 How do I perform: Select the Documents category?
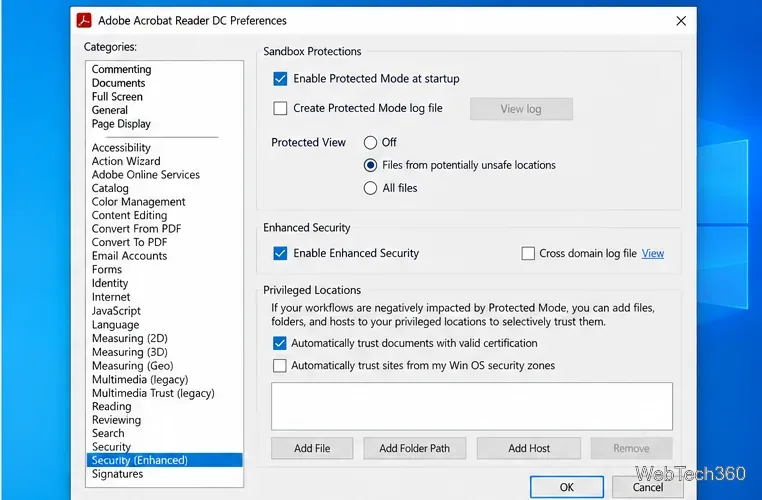click(119, 83)
